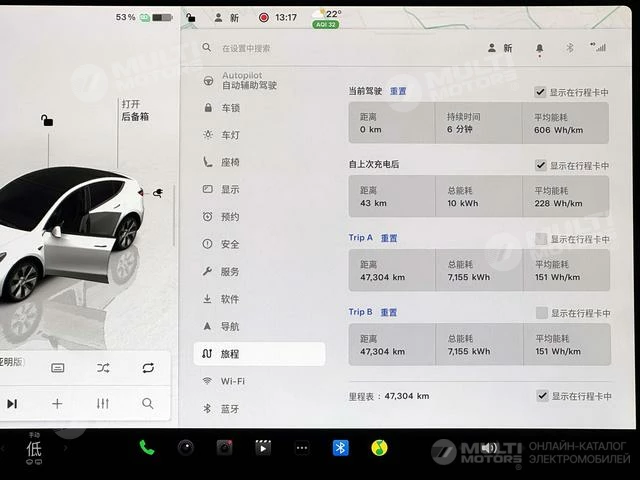The height and width of the screenshot is (480, 640).
Task: Open the notifications bell icon
Action: click(539, 49)
